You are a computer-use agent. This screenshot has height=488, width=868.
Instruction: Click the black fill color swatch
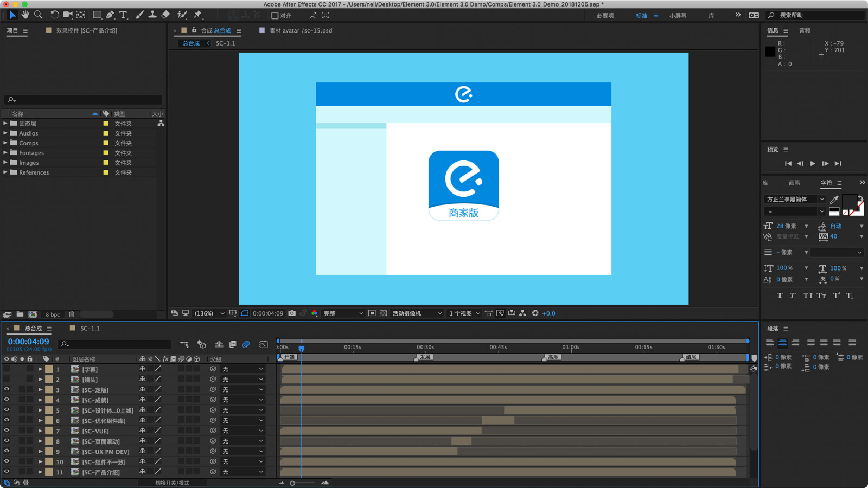click(x=849, y=201)
